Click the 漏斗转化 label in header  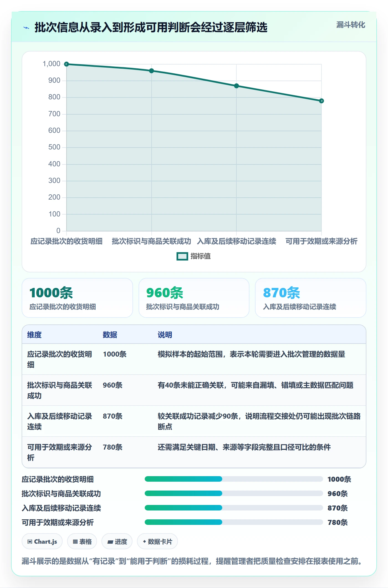pyautogui.click(x=351, y=25)
